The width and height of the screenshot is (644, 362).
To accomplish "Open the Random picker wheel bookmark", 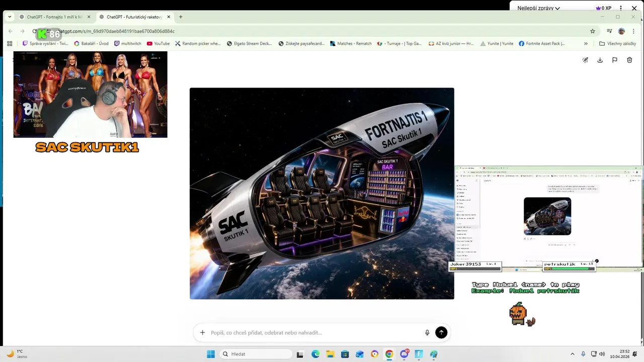I will click(198, 44).
